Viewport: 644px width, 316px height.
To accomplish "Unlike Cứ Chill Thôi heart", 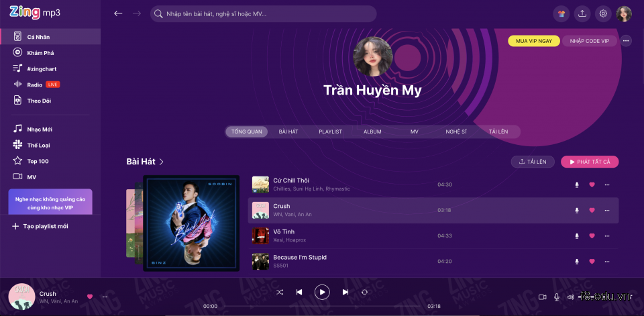I will coord(592,185).
